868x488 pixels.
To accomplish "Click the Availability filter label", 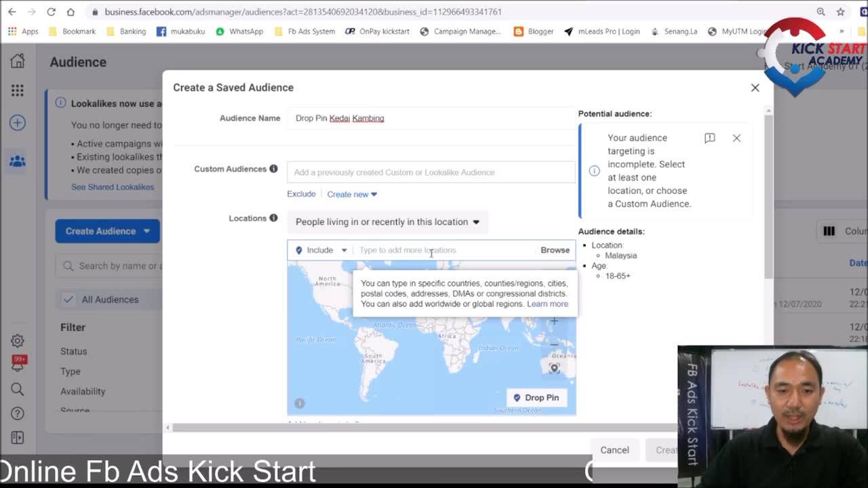I will coord(83,392).
